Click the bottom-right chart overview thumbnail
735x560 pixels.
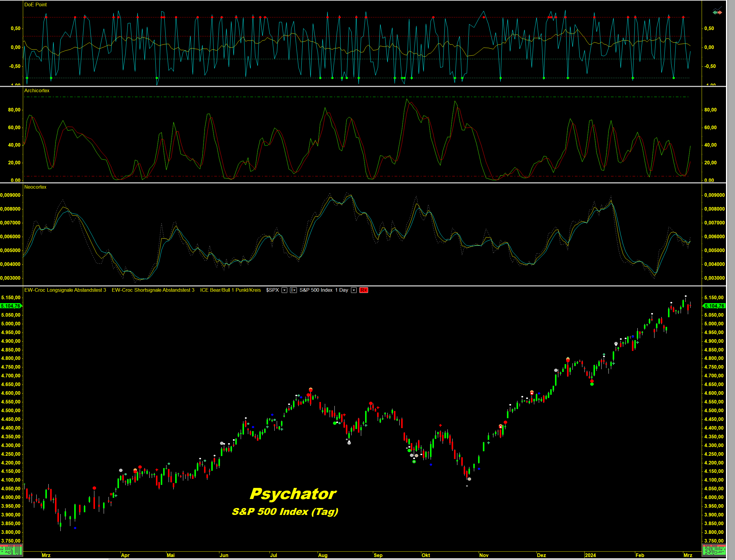click(x=714, y=550)
